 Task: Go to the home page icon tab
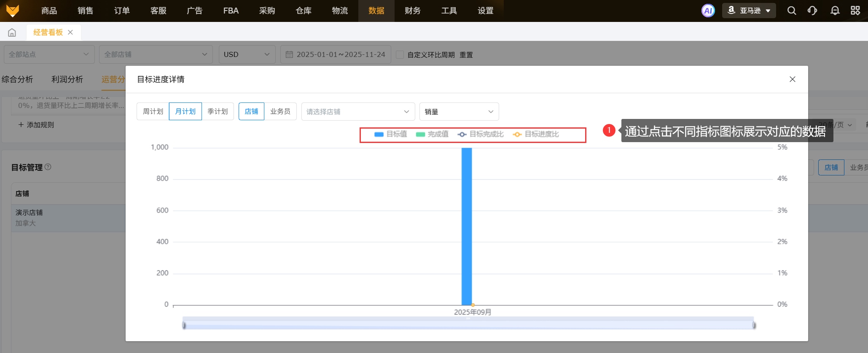[x=12, y=32]
